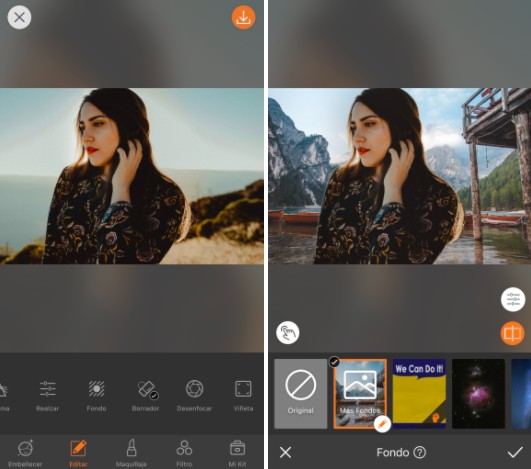
Task: Confirm the background with the checkmark
Action: [x=515, y=452]
